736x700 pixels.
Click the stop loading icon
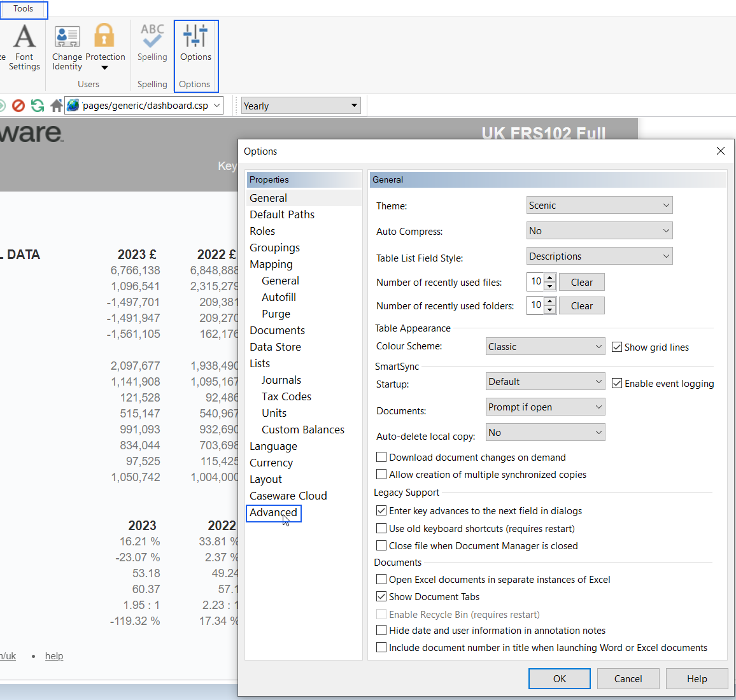(x=18, y=105)
